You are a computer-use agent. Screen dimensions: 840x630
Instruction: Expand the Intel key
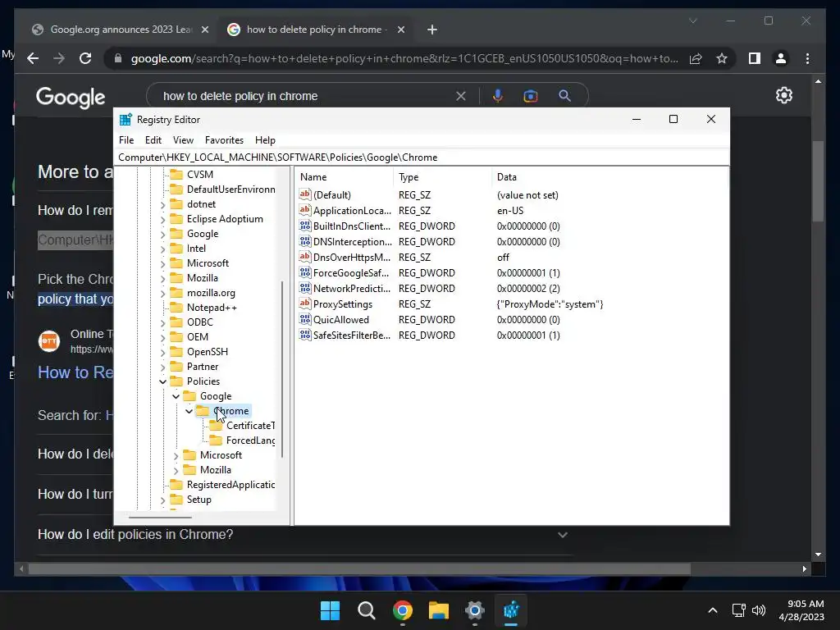pos(163,249)
